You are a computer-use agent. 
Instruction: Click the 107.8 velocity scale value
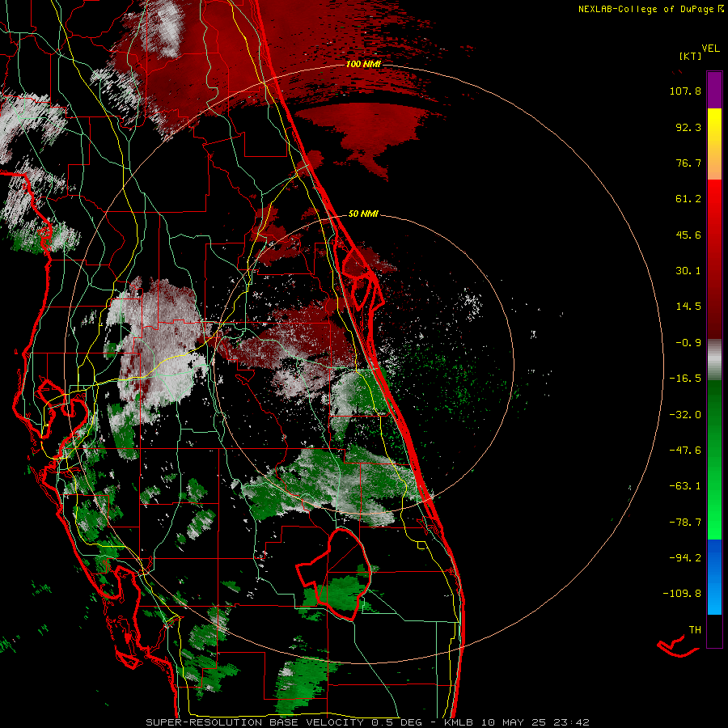(685, 91)
